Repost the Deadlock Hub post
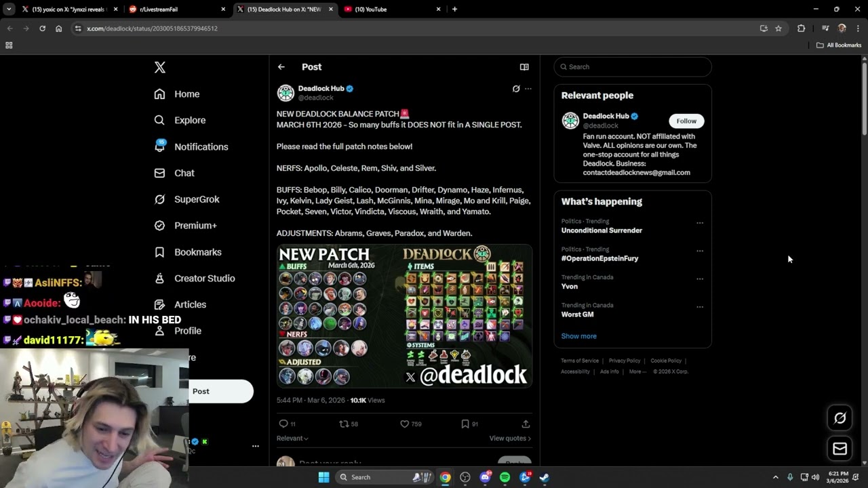The height and width of the screenshot is (488, 868). (344, 424)
